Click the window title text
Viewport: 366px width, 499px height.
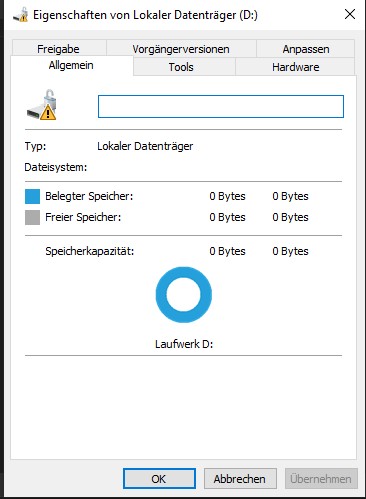(145, 15)
